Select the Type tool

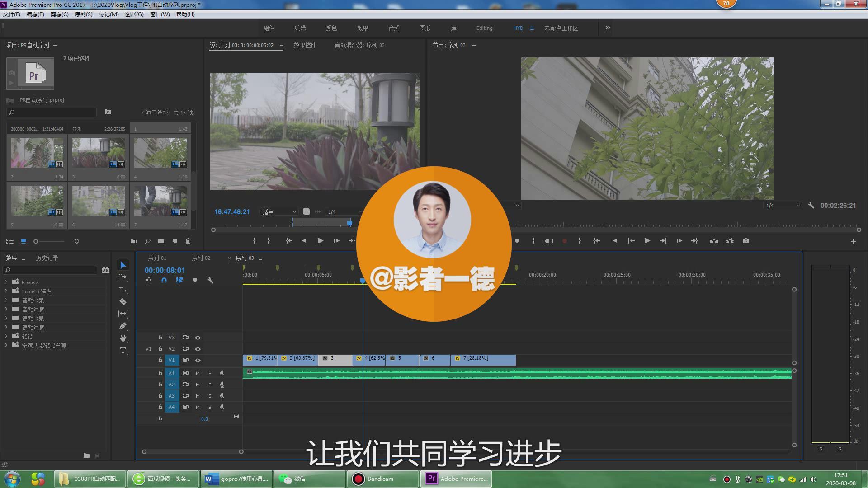pyautogui.click(x=123, y=350)
